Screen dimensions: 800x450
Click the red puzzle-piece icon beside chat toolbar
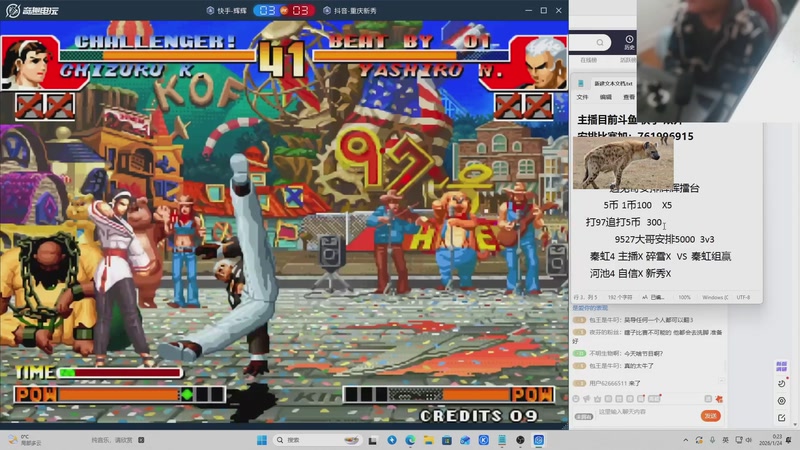coord(719,399)
